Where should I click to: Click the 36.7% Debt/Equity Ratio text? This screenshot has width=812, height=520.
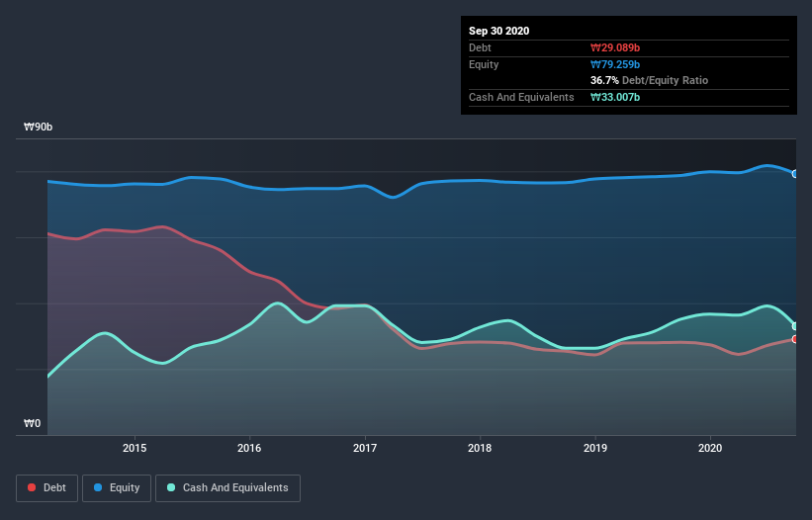[650, 80]
